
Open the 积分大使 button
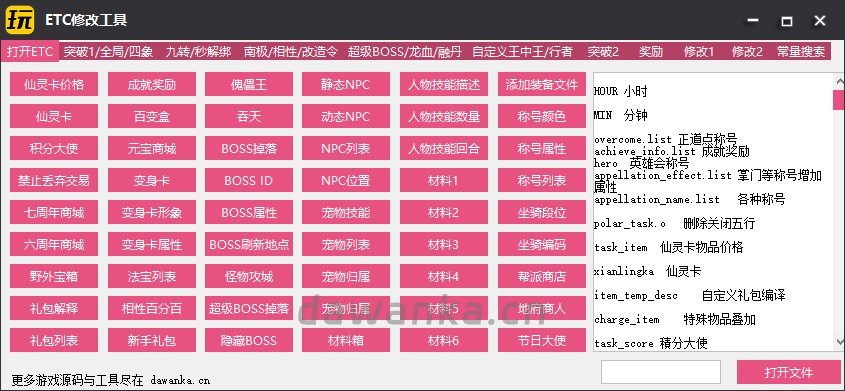point(54,149)
